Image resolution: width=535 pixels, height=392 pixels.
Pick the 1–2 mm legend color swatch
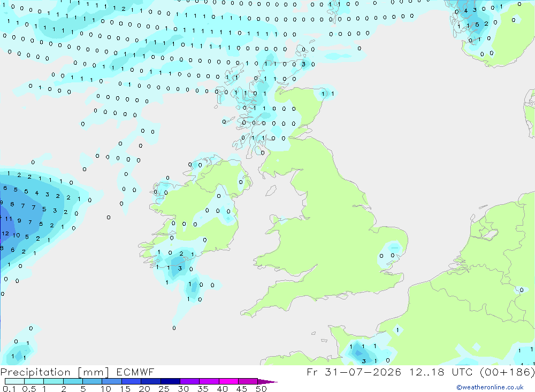tap(53, 381)
